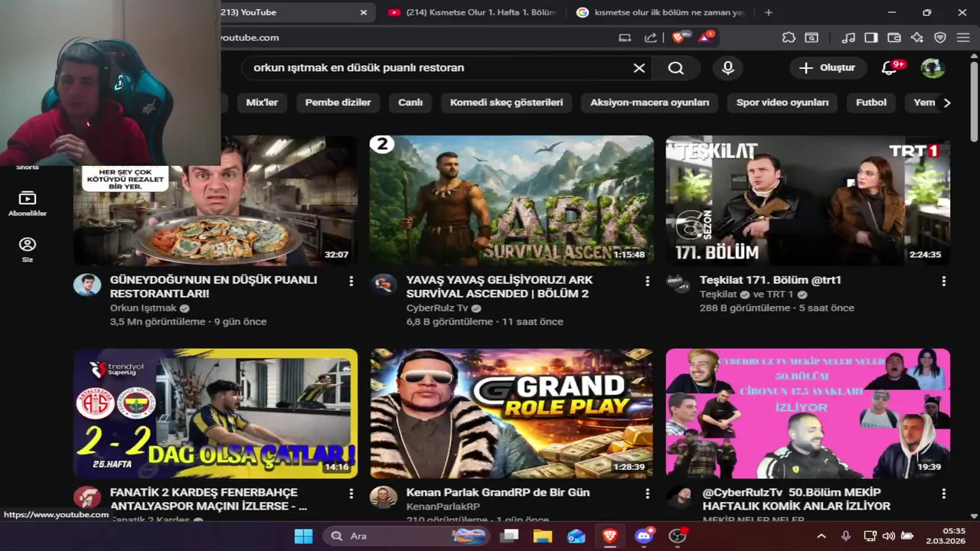Click Brave Rewards triangle icon
Viewport: 980px width, 551px height.
pyautogui.click(x=704, y=37)
